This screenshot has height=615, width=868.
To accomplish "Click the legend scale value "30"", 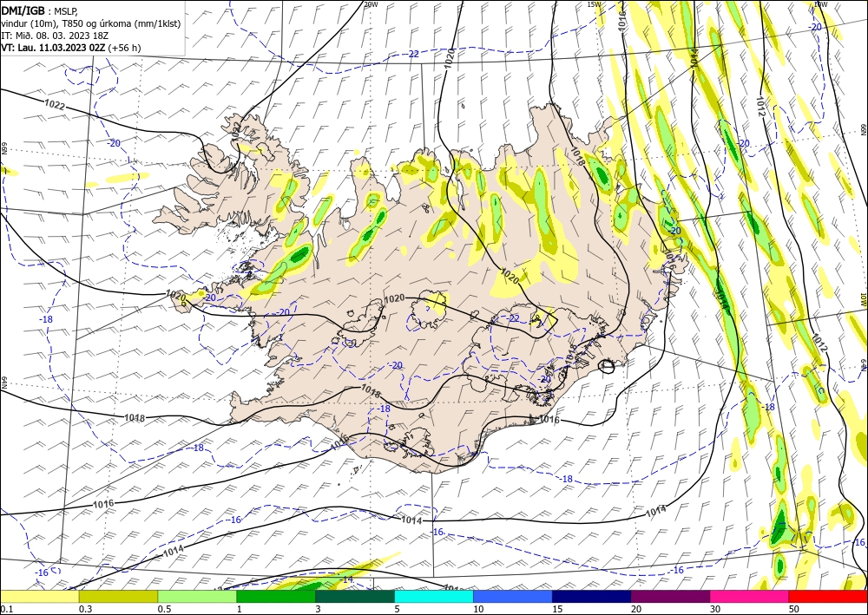I will pos(715,609).
